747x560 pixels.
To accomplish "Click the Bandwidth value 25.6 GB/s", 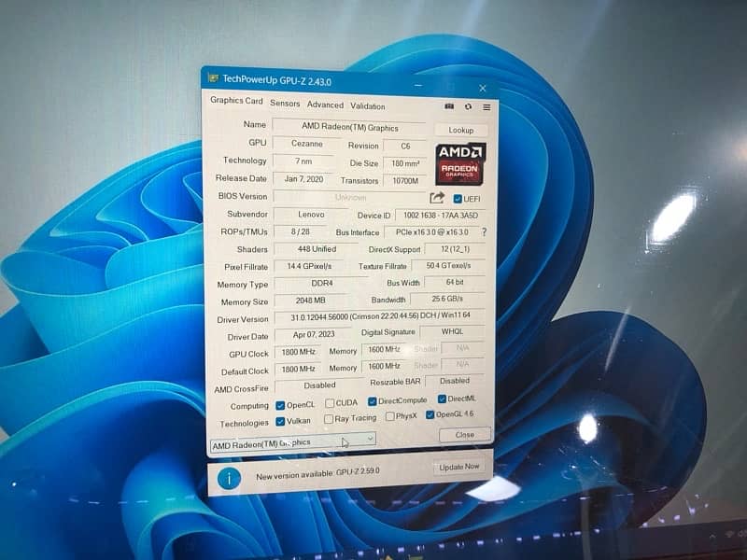I will pos(447,299).
